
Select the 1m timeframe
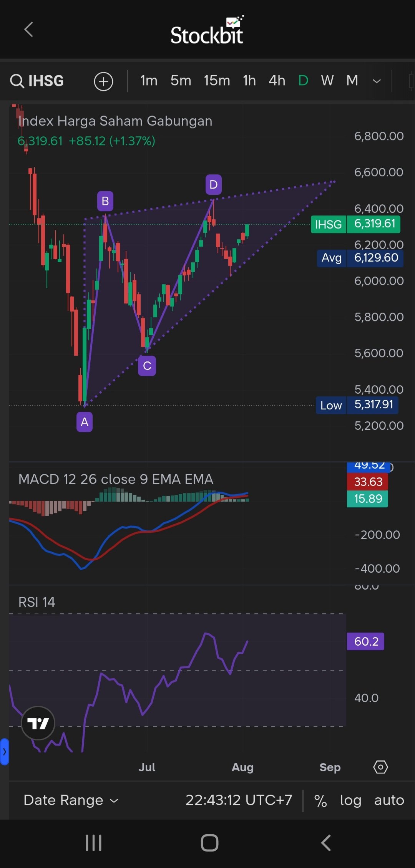click(x=149, y=81)
